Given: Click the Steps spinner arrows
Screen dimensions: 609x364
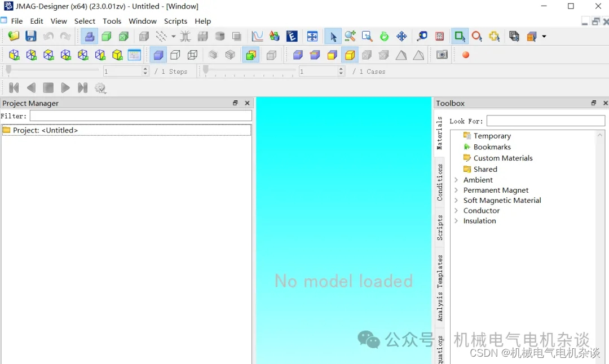Looking at the screenshot, I should click(x=145, y=72).
